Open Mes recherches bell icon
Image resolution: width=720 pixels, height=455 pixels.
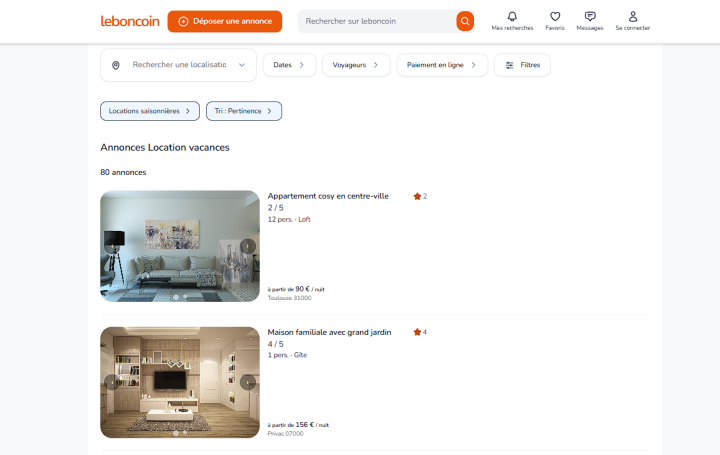(512, 17)
